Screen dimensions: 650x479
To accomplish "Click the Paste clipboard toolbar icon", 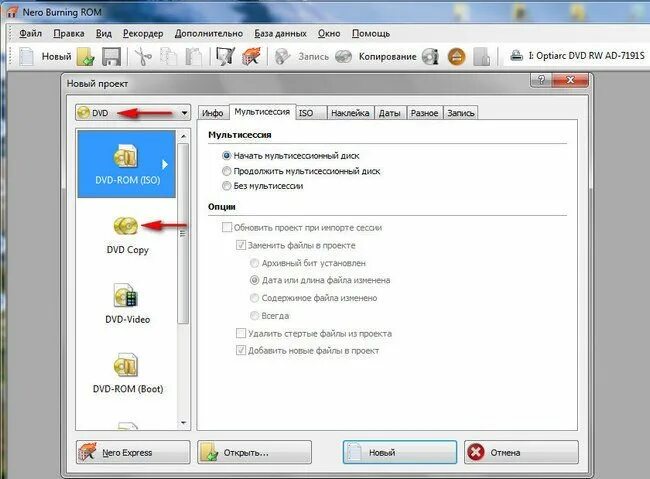I will 193,56.
